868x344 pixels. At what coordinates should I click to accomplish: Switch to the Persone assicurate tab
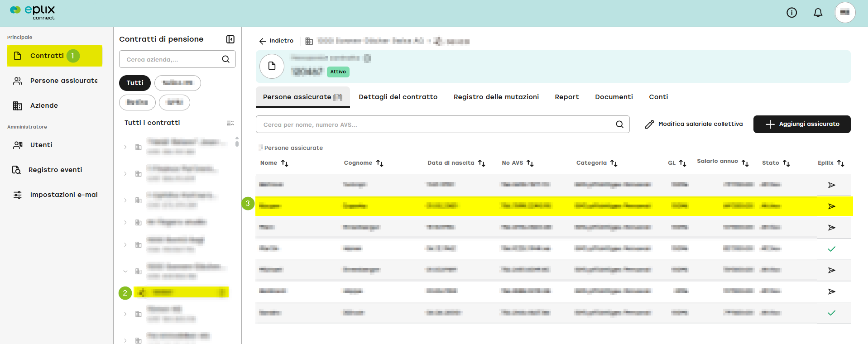(x=303, y=97)
